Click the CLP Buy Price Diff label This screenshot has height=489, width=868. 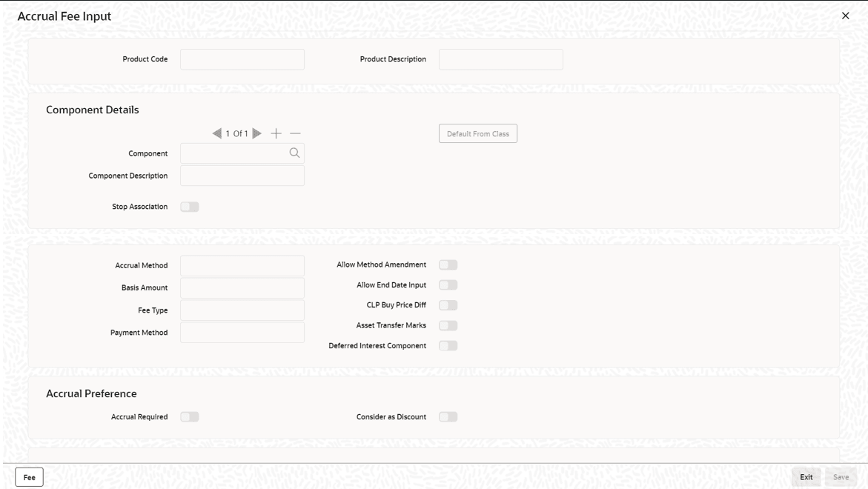tap(397, 305)
